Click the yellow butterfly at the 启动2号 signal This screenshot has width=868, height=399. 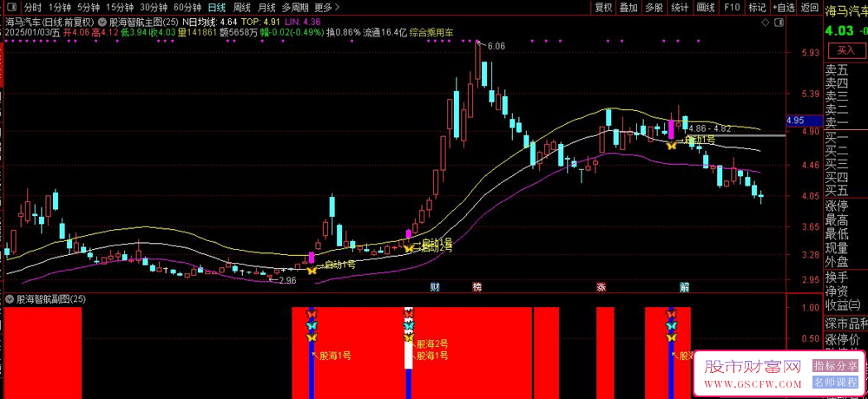tap(409, 248)
